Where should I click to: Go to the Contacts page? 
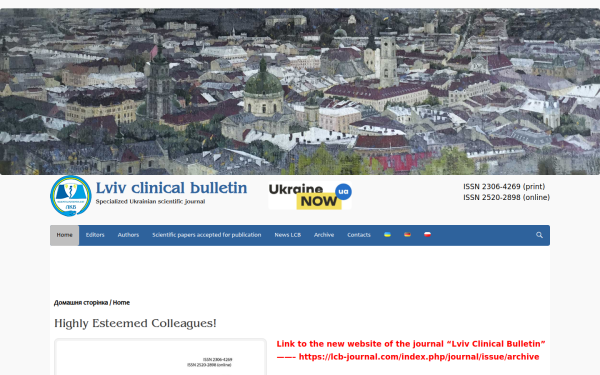pyautogui.click(x=359, y=235)
